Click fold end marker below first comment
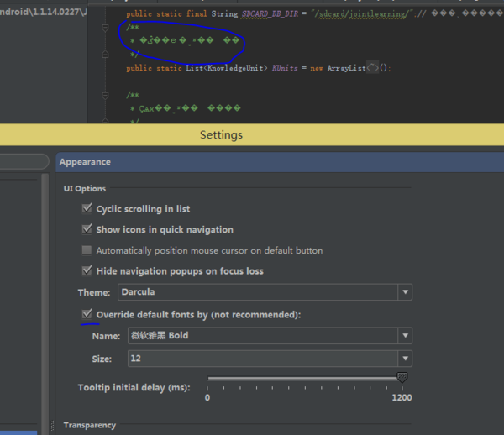This screenshot has width=504, height=435. (x=105, y=55)
